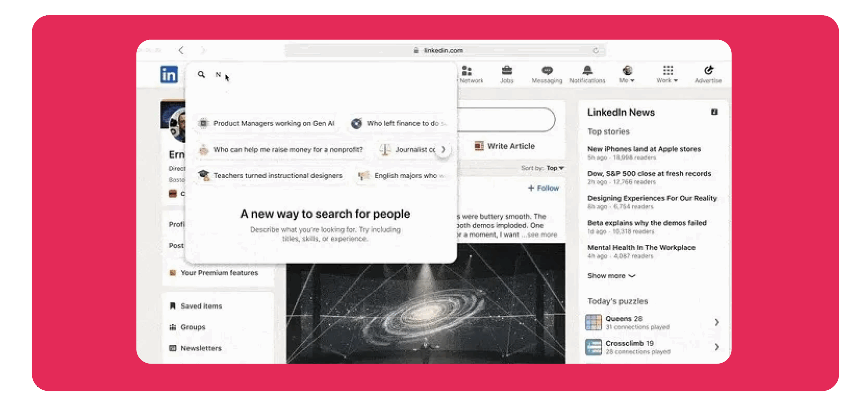Reload the page with refresh icon
The height and width of the screenshot is (405, 868).
coord(595,51)
